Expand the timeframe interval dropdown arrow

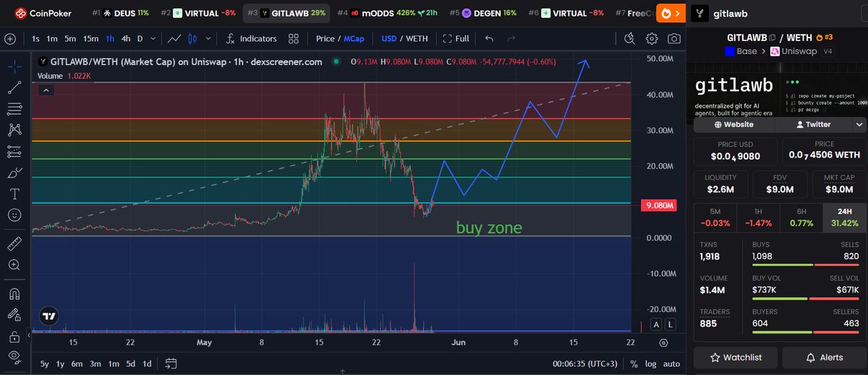pyautogui.click(x=154, y=38)
